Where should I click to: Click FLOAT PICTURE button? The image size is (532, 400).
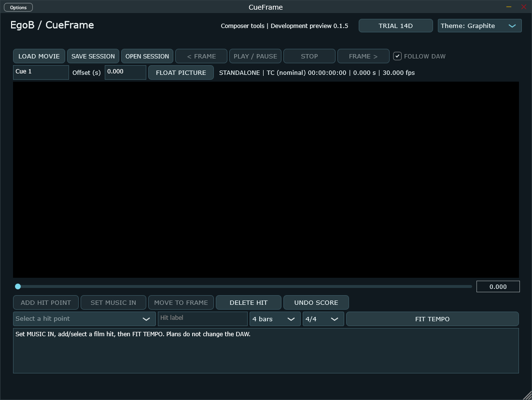181,72
